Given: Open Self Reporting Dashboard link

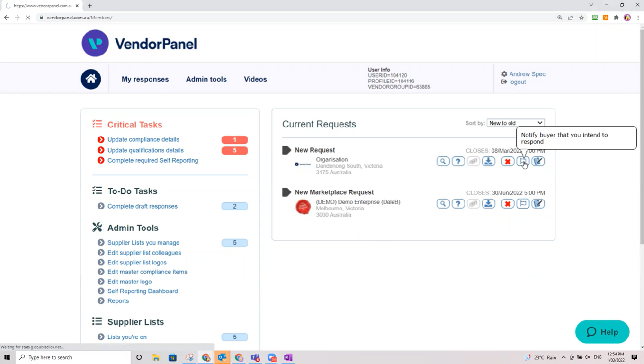Looking at the screenshot, I should tap(143, 291).
